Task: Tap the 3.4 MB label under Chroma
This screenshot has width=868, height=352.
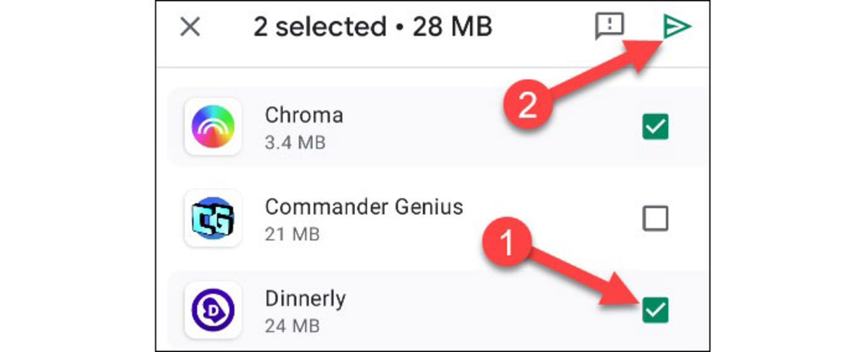Action: 294,142
